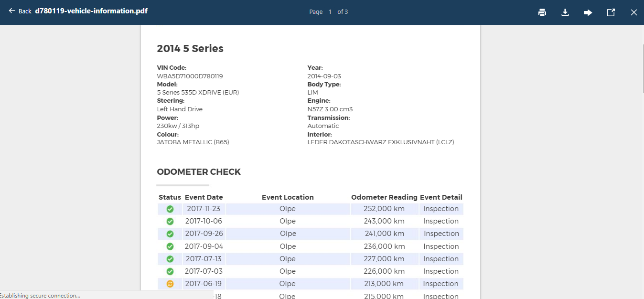The image size is (644, 299).
Task: Share the document with the arrow icon
Action: pyautogui.click(x=588, y=12)
